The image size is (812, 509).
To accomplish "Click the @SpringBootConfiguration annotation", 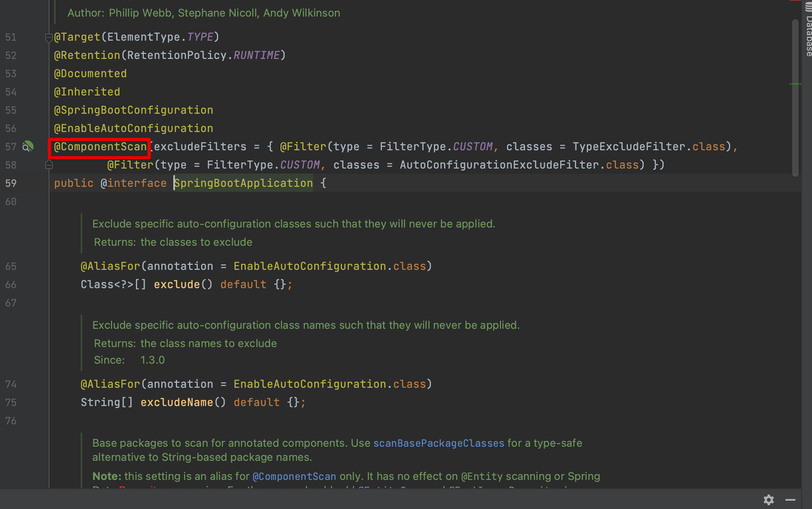I will click(134, 110).
